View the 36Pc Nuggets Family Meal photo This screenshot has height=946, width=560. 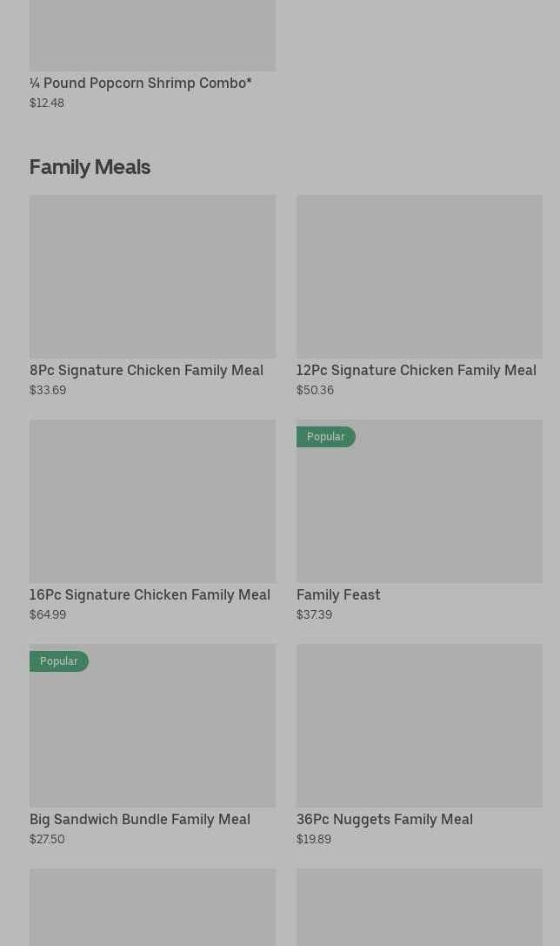(x=419, y=726)
